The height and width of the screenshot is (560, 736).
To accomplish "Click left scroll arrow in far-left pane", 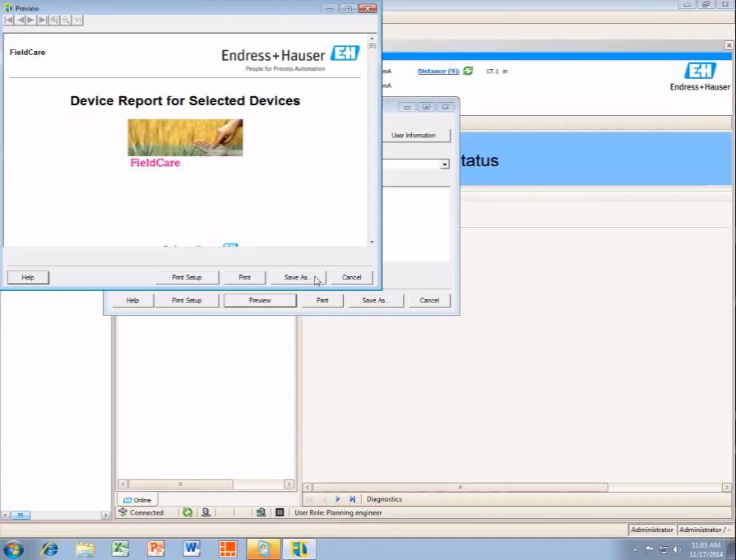I will 5,515.
